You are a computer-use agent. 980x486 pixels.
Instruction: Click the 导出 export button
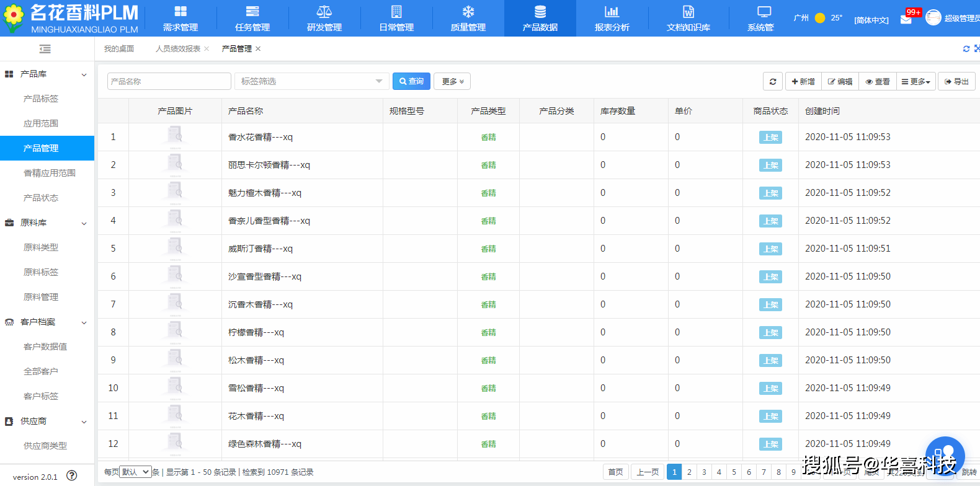click(x=956, y=82)
